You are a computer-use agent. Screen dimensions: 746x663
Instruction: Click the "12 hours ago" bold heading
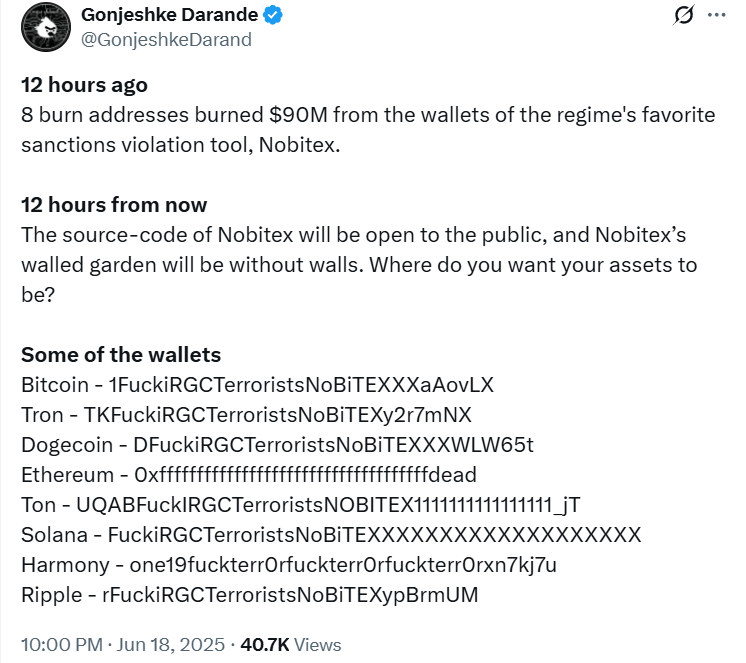point(84,85)
